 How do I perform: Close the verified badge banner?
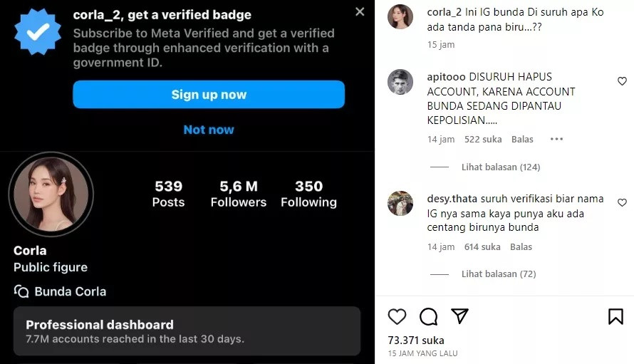point(360,11)
